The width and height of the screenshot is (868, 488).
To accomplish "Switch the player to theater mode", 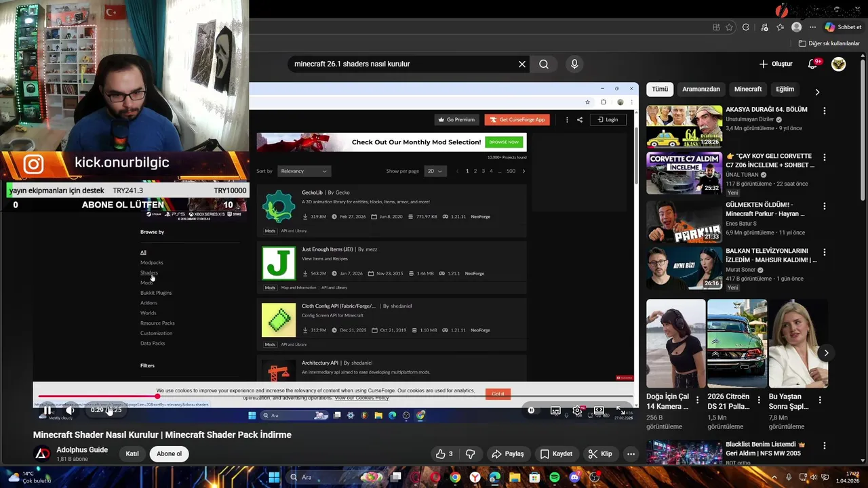I will tap(599, 410).
